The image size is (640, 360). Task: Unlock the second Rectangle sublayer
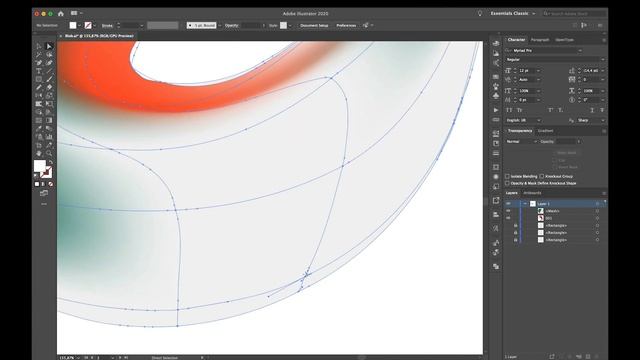[x=516, y=233]
